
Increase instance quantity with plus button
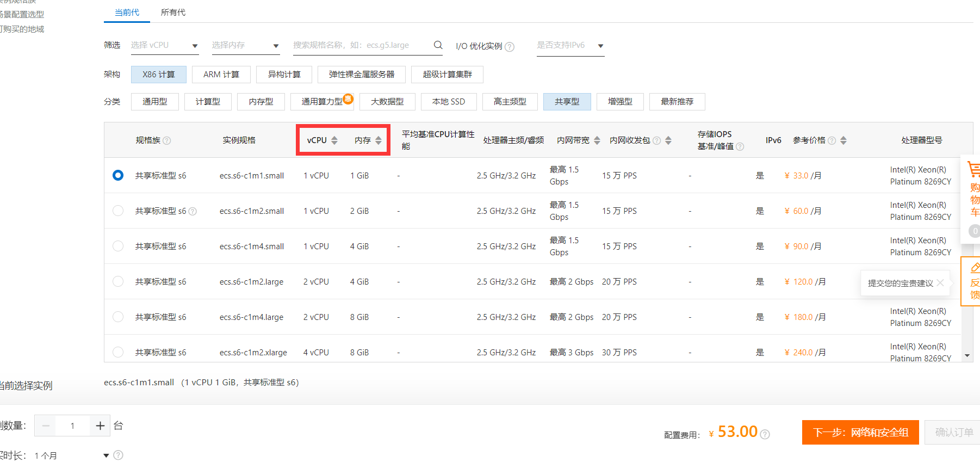(100, 426)
